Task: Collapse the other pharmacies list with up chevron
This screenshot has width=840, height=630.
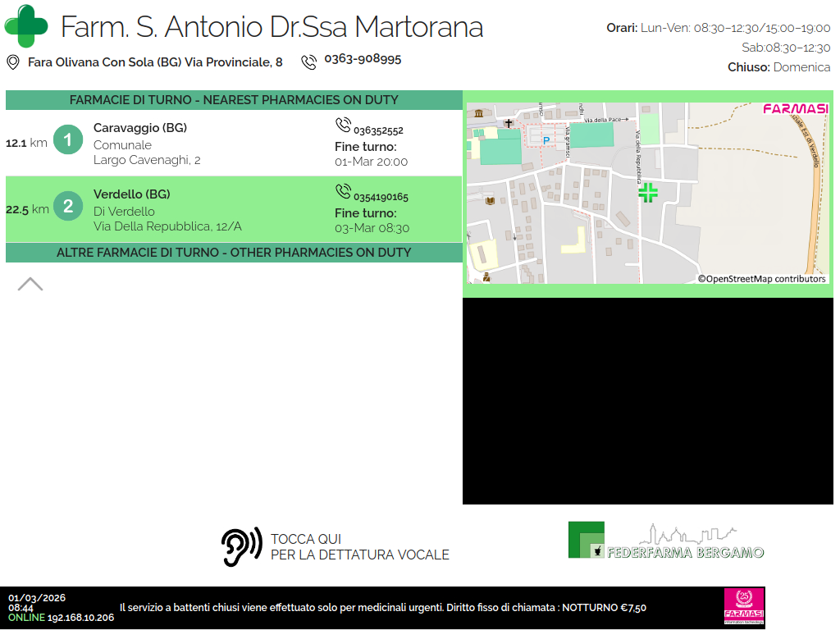Action: (x=30, y=284)
